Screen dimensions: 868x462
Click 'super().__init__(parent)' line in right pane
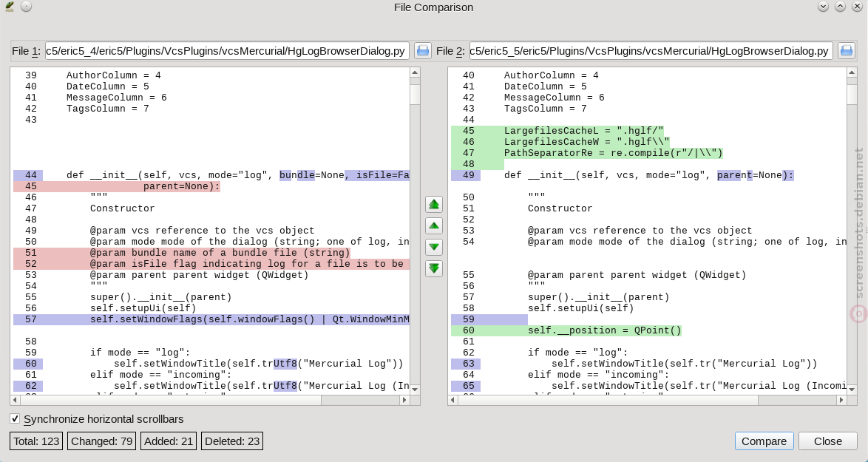598,297
